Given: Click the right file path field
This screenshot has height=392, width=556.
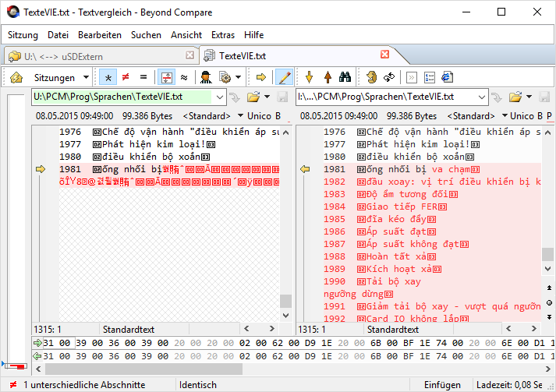Looking at the screenshot, I should (386, 97).
